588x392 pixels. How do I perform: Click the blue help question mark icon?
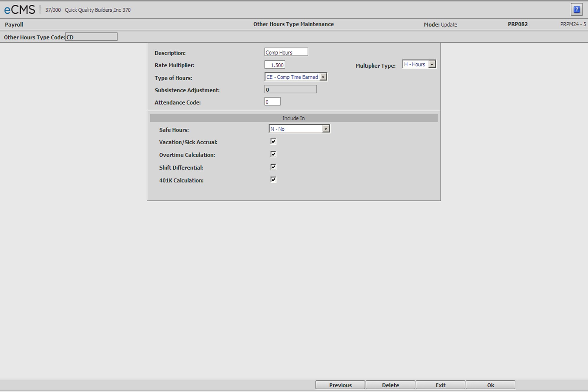(577, 10)
